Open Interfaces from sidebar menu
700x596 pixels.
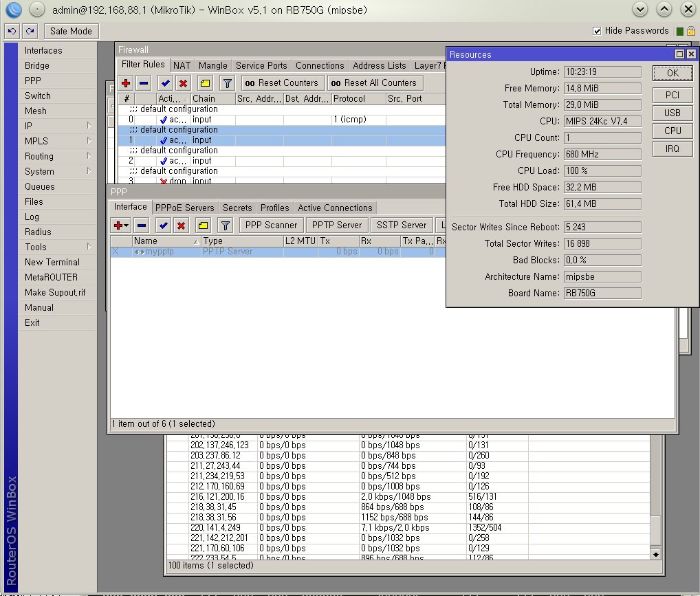click(57, 50)
